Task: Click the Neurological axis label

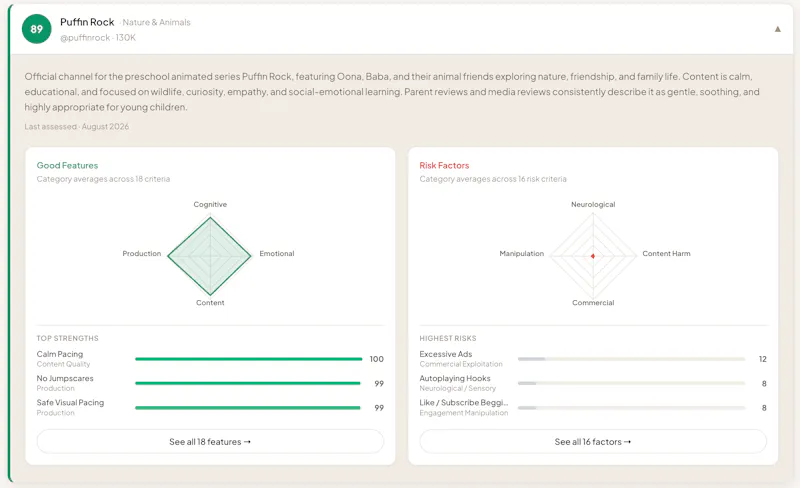Action: click(593, 204)
